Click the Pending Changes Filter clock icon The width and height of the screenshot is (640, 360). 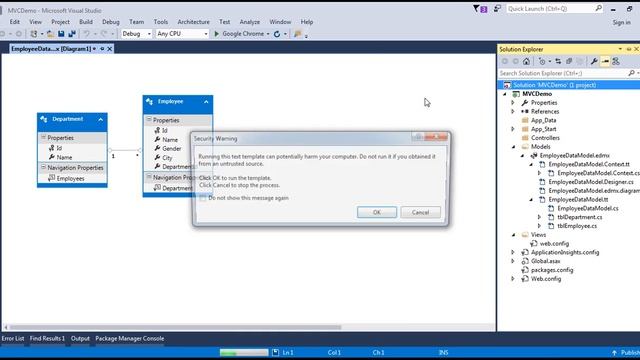click(x=542, y=61)
